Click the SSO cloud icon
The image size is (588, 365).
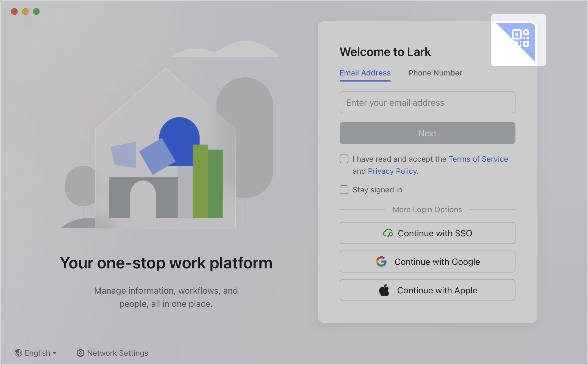tap(388, 233)
